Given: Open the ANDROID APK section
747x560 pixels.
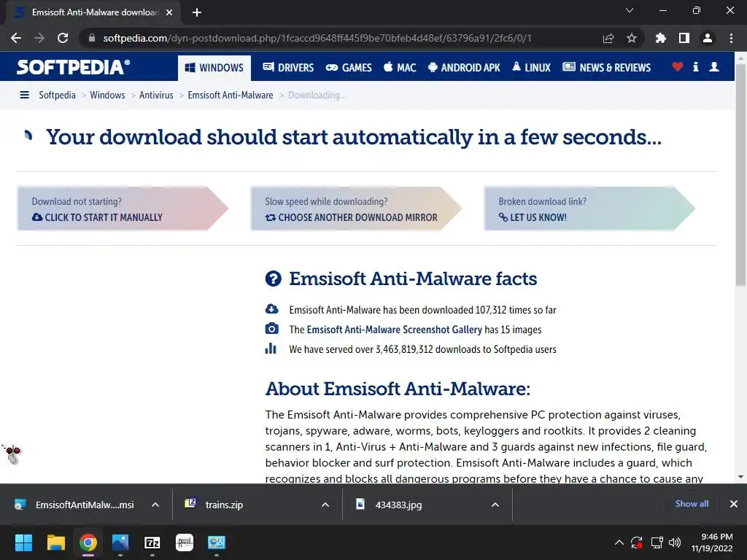Looking at the screenshot, I should point(464,68).
